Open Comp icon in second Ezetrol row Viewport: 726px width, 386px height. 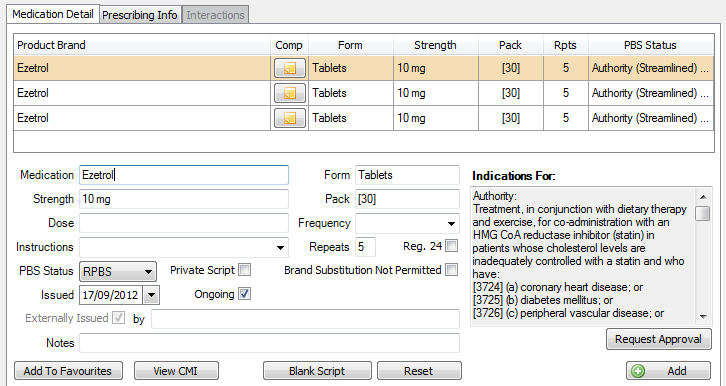290,93
